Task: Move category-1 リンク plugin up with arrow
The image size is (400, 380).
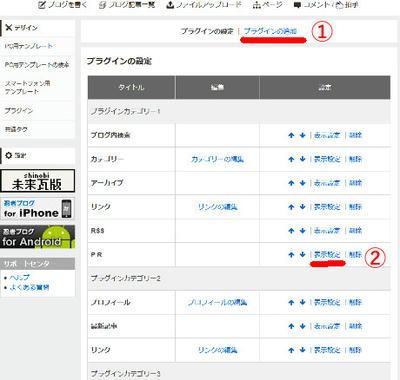Action: (291, 207)
